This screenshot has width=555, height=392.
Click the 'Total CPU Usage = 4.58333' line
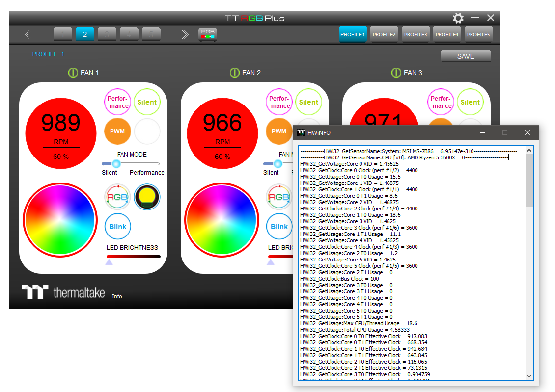[355, 330]
